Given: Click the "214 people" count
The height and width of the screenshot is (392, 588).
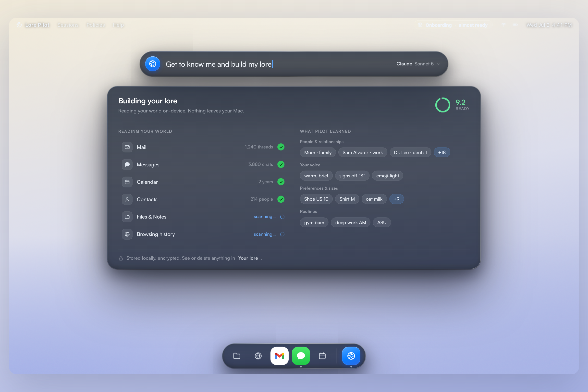Looking at the screenshot, I should (x=261, y=199).
